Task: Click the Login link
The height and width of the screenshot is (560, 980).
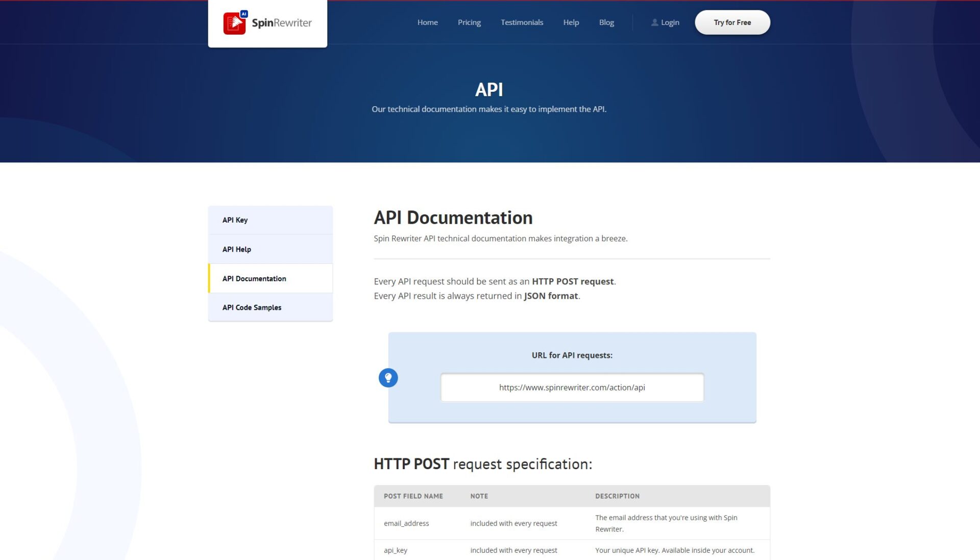Action: (x=670, y=22)
